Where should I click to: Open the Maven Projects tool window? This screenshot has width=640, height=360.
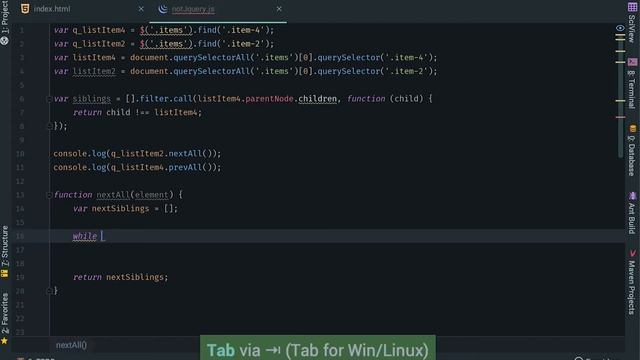coord(632,287)
